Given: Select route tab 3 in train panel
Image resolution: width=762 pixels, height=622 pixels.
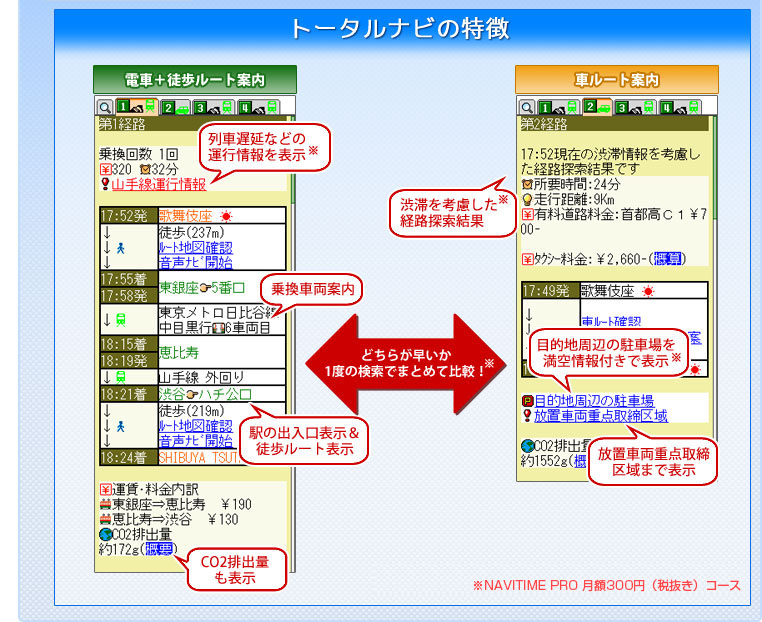Looking at the screenshot, I should tap(213, 107).
